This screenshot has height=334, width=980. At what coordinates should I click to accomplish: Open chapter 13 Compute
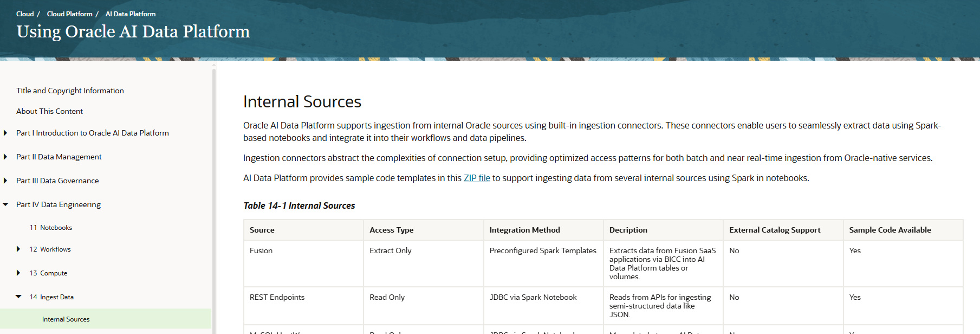coord(49,273)
